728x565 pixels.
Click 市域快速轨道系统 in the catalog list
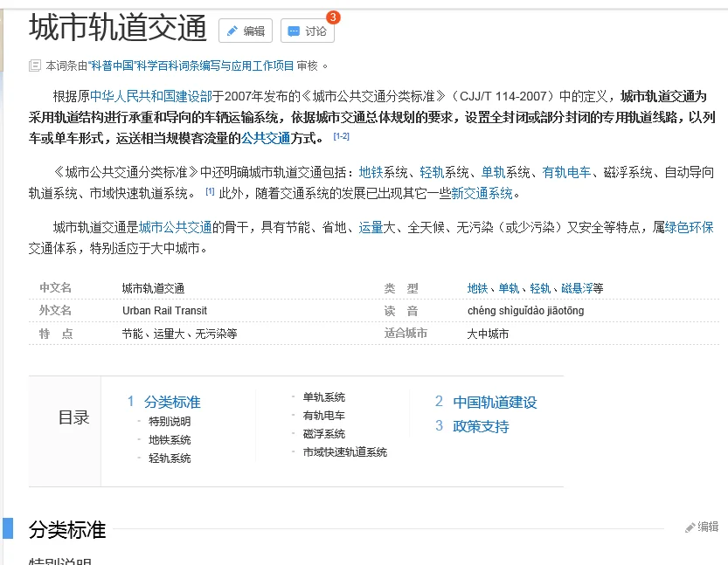[x=346, y=452]
